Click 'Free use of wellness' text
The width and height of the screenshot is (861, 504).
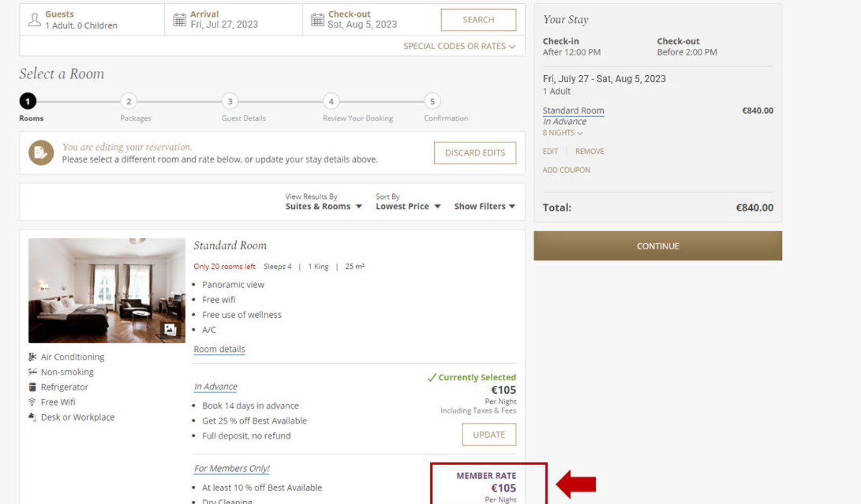(x=242, y=315)
